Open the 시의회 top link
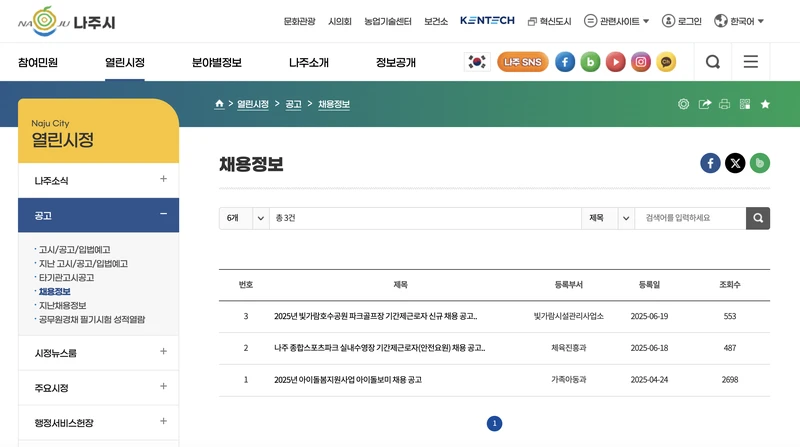 coord(340,21)
